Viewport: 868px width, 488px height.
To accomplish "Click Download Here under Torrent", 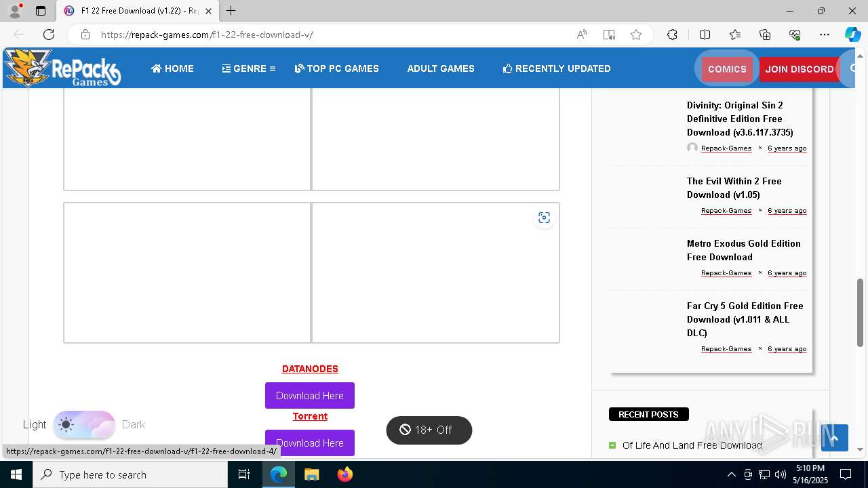I will [310, 443].
